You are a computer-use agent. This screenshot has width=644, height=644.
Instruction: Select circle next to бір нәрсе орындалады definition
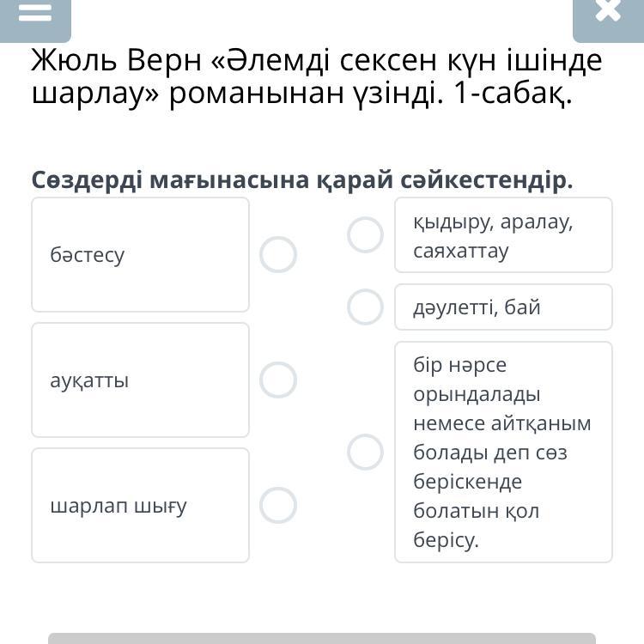tap(365, 452)
